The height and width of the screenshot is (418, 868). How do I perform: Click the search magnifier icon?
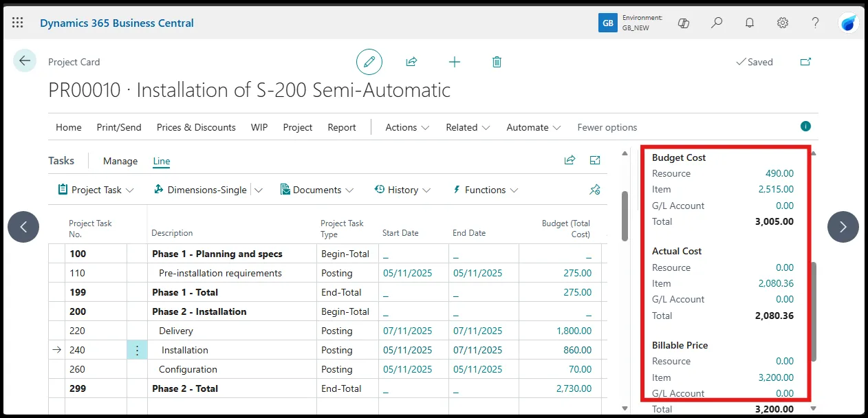(x=717, y=23)
